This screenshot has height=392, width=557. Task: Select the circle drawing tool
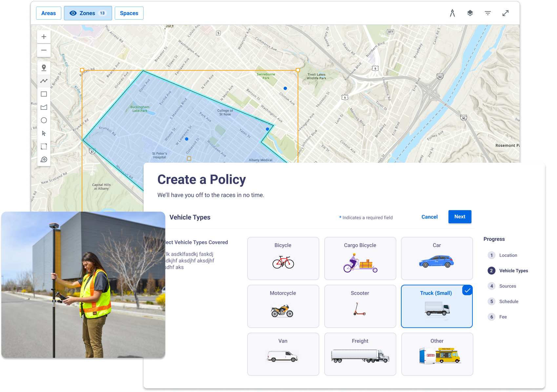pyautogui.click(x=44, y=120)
